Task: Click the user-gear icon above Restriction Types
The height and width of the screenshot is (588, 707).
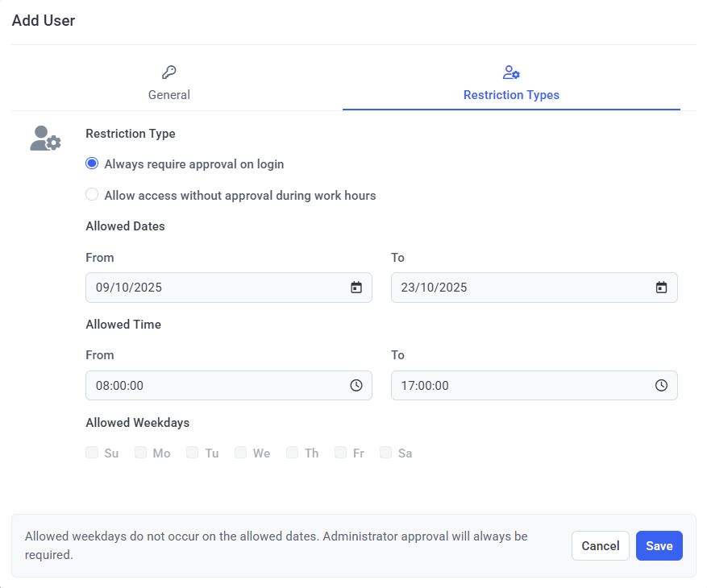Action: click(511, 72)
